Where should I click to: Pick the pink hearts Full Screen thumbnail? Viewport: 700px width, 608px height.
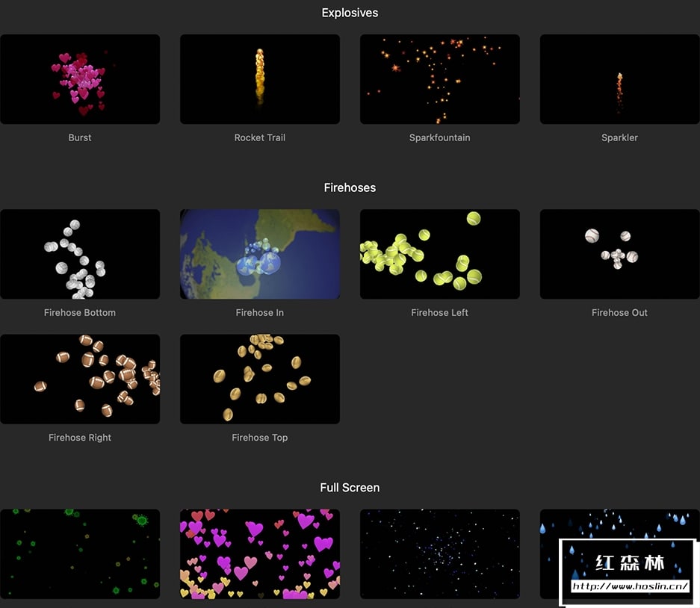[x=260, y=554]
